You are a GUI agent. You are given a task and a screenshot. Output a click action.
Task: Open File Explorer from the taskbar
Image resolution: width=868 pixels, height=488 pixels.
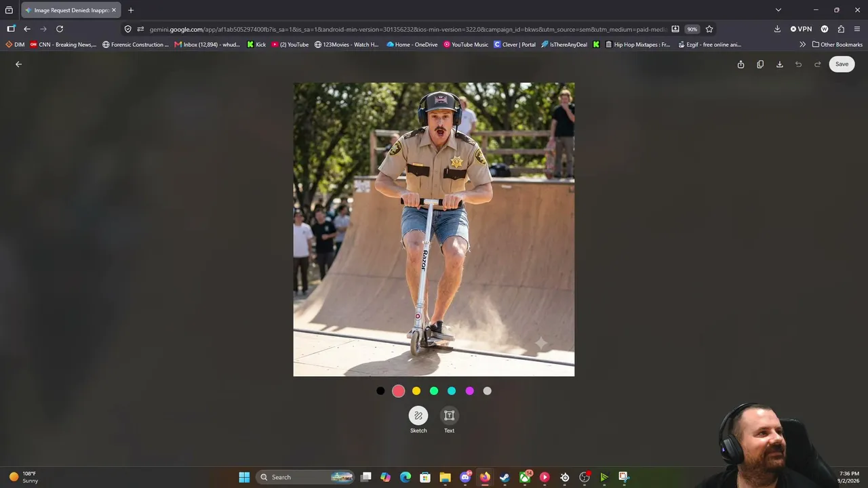(x=445, y=477)
